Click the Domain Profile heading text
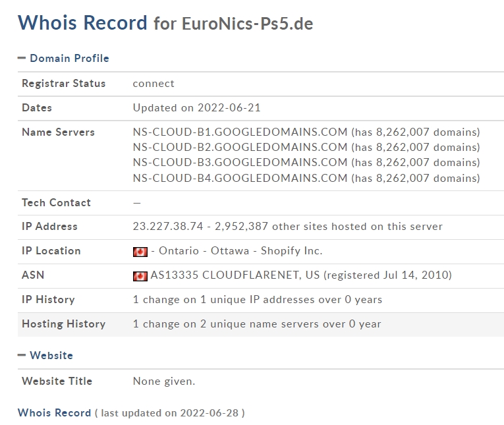 (x=69, y=58)
